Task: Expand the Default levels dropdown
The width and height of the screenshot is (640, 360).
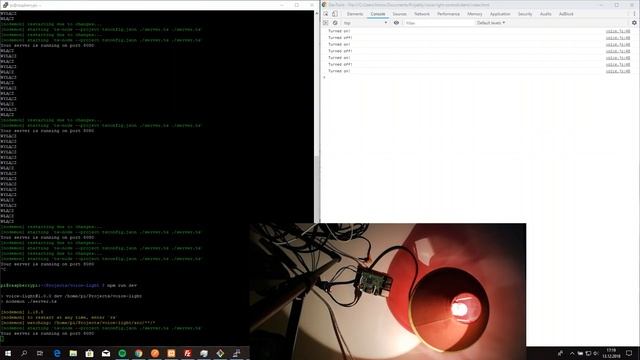Action: (491, 23)
